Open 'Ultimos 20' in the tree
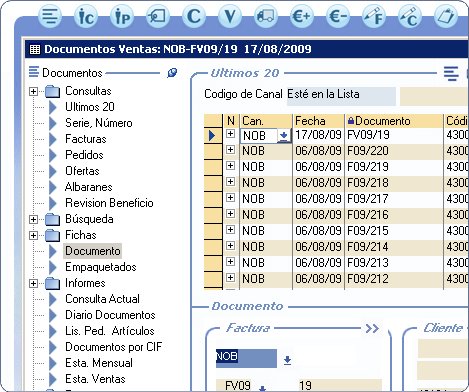469x392 pixels. click(90, 107)
